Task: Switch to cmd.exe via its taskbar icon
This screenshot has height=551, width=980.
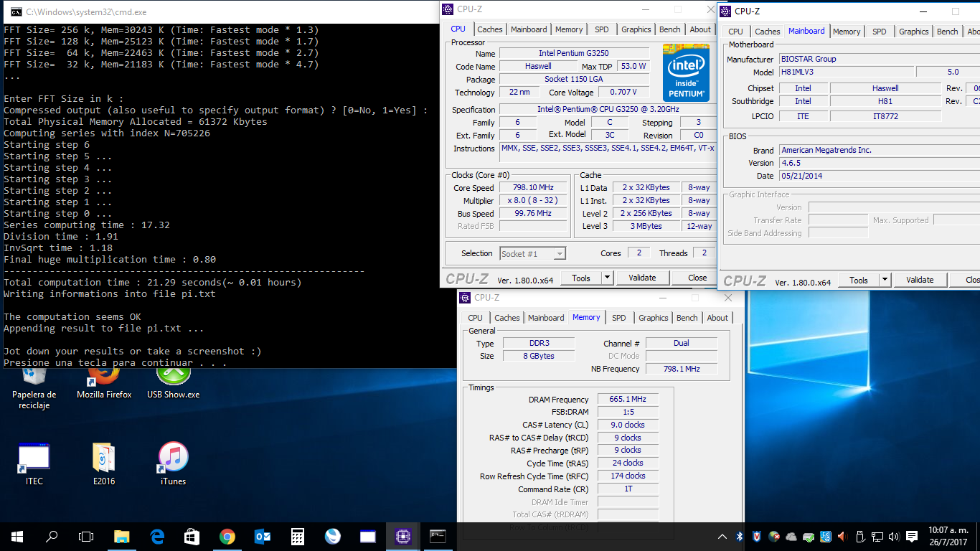Action: pyautogui.click(x=438, y=537)
